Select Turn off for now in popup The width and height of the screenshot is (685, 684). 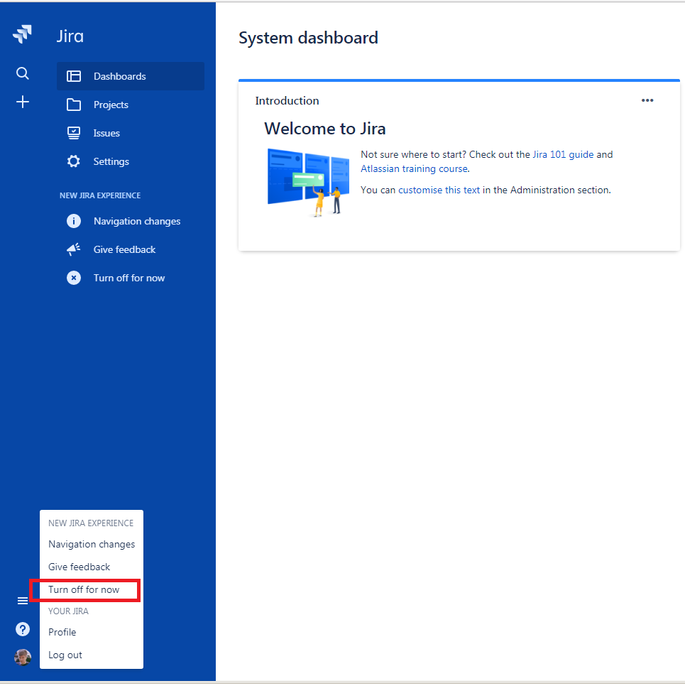(x=91, y=590)
